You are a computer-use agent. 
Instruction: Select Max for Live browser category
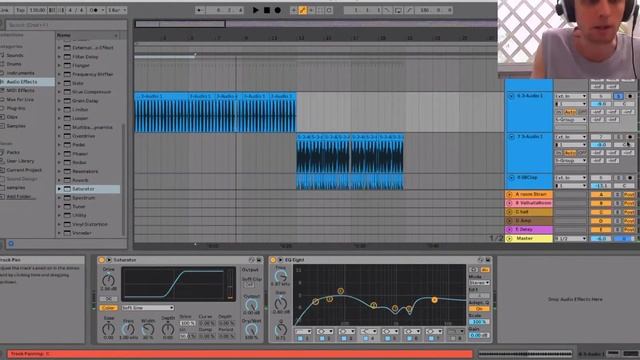pos(20,100)
